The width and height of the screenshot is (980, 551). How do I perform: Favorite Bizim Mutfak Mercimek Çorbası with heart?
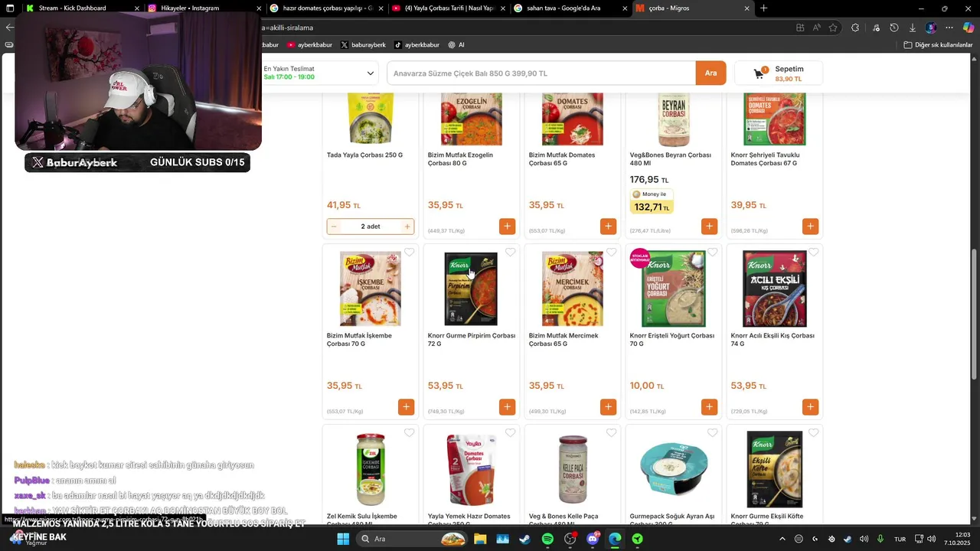tap(611, 253)
